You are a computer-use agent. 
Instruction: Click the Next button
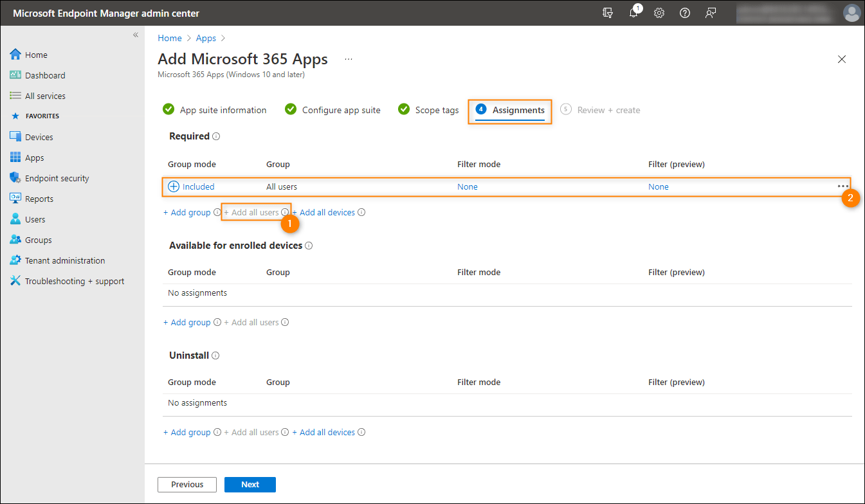pyautogui.click(x=250, y=484)
